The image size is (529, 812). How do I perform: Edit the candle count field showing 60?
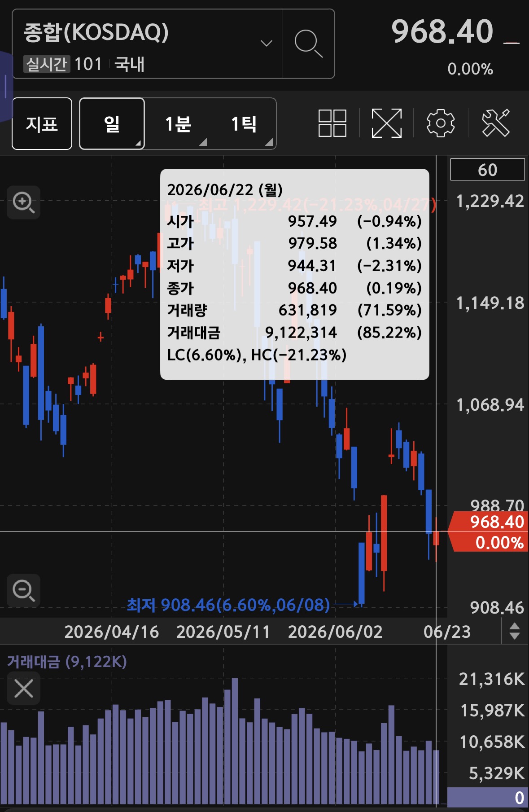point(487,170)
